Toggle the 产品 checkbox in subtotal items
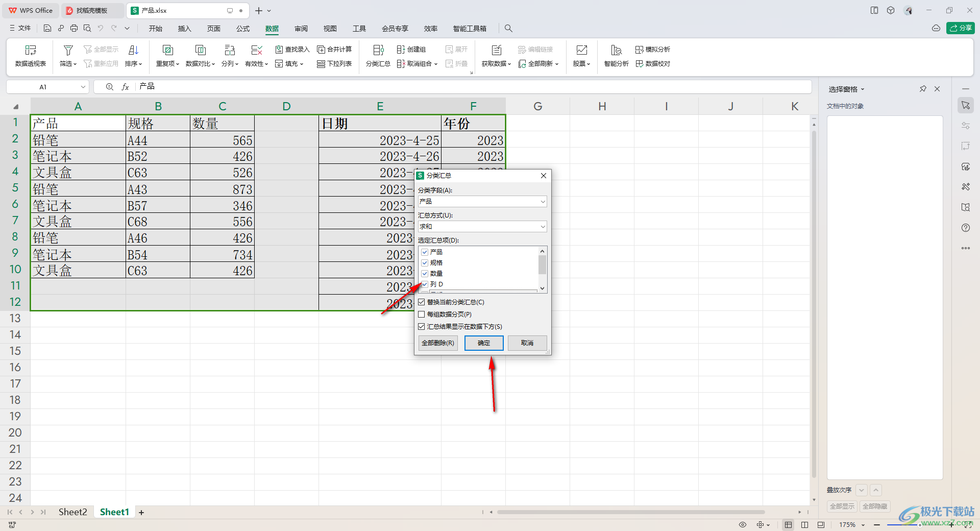The width and height of the screenshot is (980, 531). tap(425, 252)
